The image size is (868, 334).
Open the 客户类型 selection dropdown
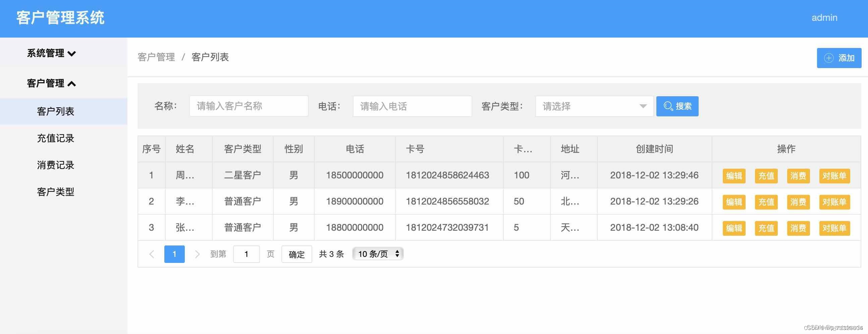click(x=594, y=106)
